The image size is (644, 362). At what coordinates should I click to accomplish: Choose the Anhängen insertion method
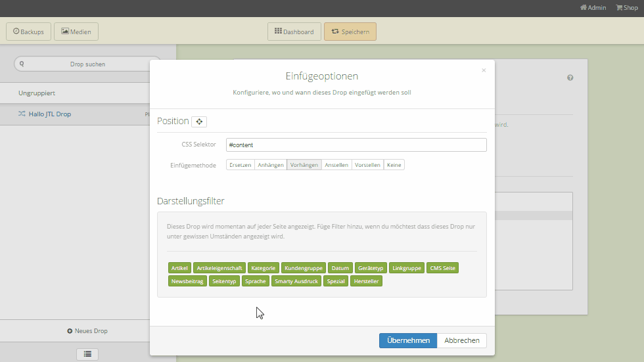(270, 165)
